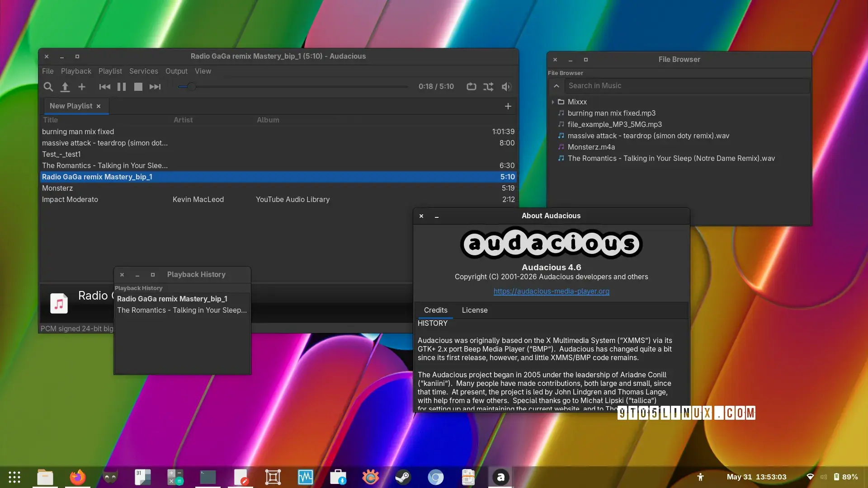Open the search tool in Audacious toolbar
This screenshot has height=488, width=868.
48,87
